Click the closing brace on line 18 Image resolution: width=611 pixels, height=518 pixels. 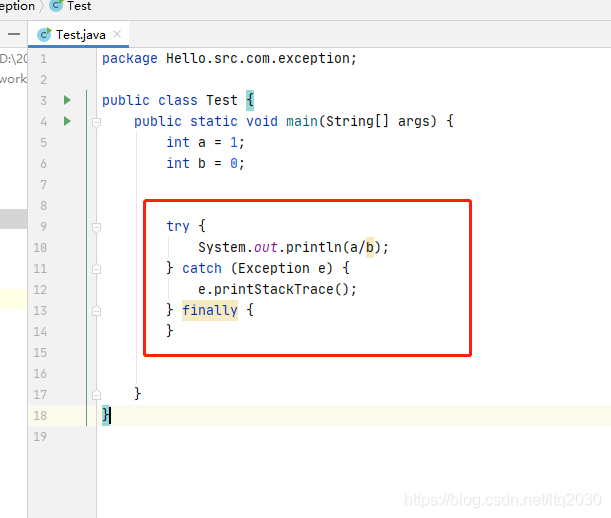(106, 415)
